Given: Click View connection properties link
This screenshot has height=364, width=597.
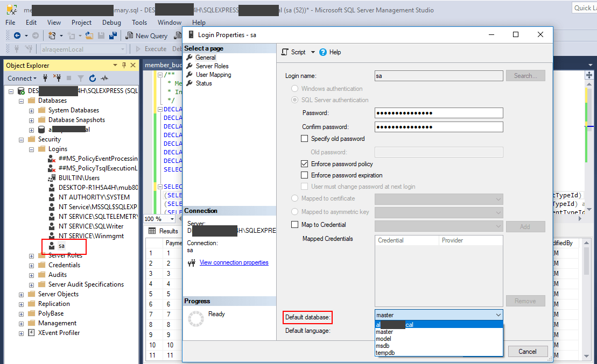Looking at the screenshot, I should coord(234,262).
